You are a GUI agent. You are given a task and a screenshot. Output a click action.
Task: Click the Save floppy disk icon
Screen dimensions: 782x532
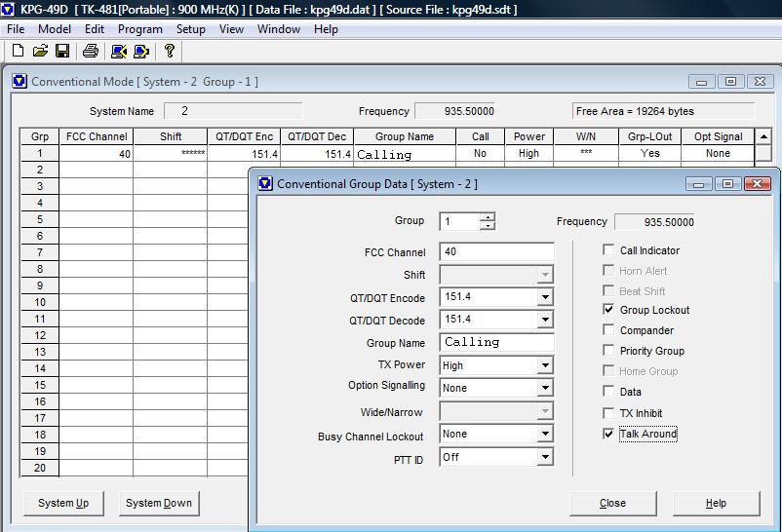tap(62, 51)
